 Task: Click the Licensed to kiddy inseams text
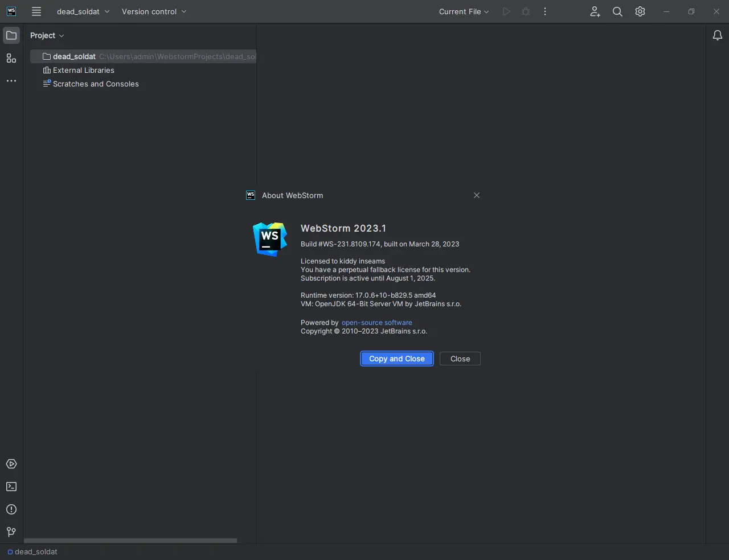click(343, 261)
